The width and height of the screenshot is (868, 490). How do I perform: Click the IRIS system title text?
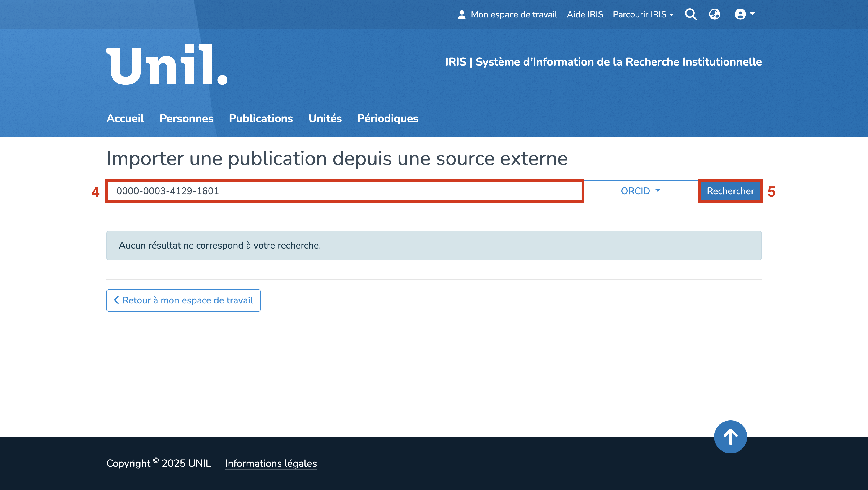click(x=603, y=62)
